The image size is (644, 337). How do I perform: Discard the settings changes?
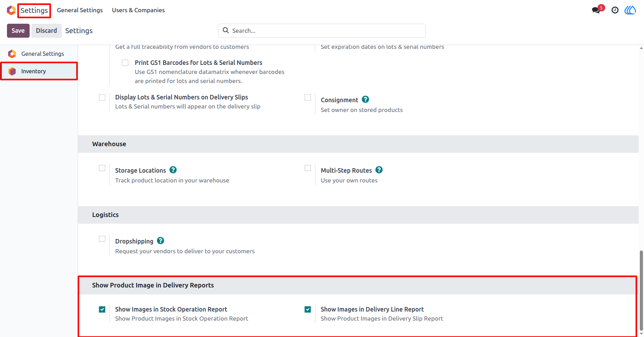[x=46, y=31]
